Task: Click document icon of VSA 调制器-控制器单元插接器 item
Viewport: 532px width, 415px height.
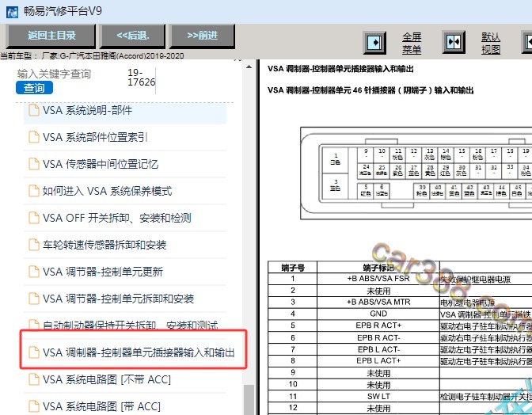Action: coord(33,352)
